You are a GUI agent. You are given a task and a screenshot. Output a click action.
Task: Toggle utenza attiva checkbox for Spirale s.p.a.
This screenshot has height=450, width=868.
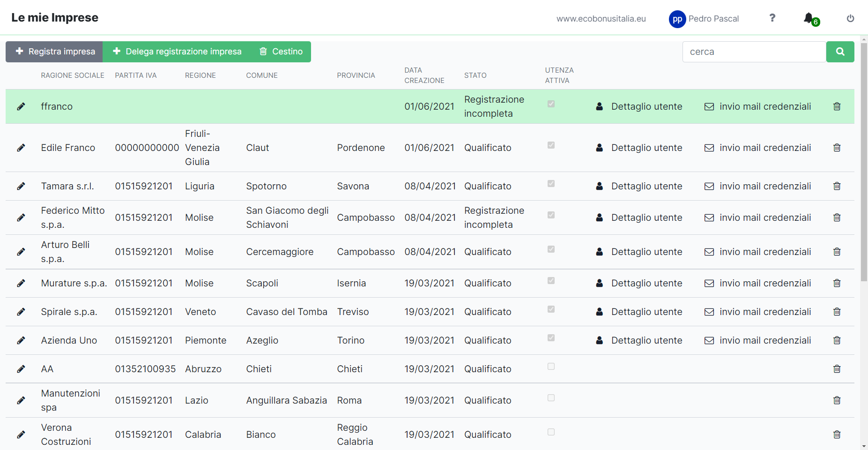[x=551, y=309]
